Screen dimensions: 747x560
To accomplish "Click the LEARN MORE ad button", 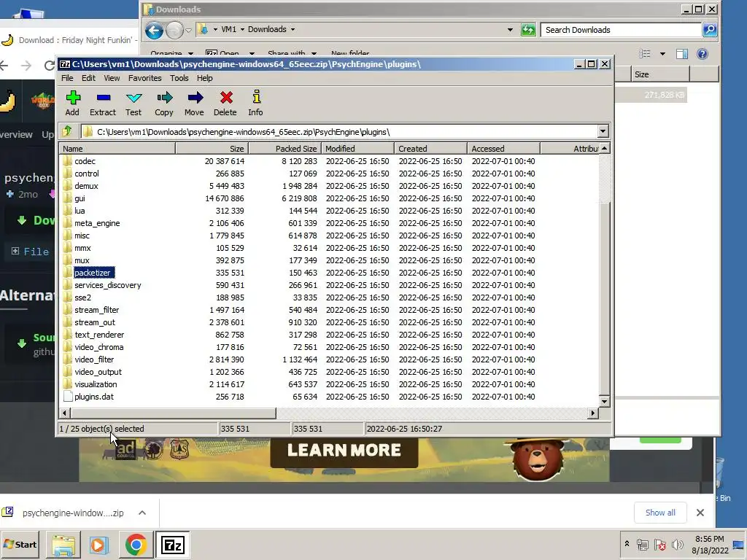I will [x=344, y=451].
